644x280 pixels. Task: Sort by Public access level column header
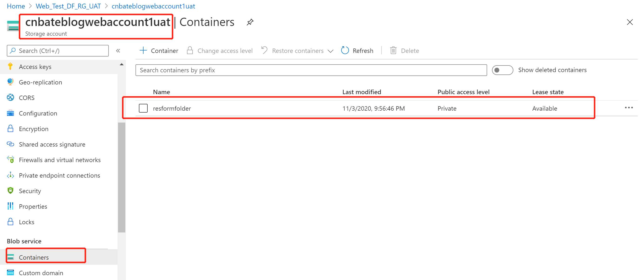pos(463,92)
